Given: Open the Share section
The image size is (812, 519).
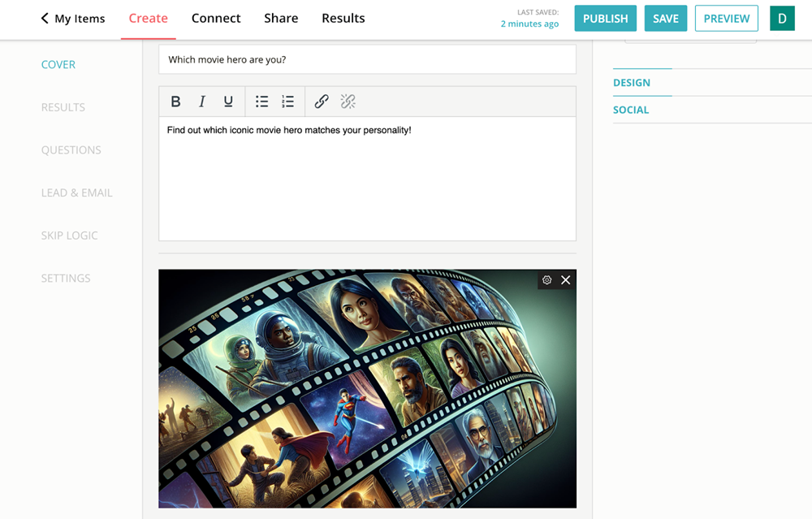Looking at the screenshot, I should [x=281, y=18].
